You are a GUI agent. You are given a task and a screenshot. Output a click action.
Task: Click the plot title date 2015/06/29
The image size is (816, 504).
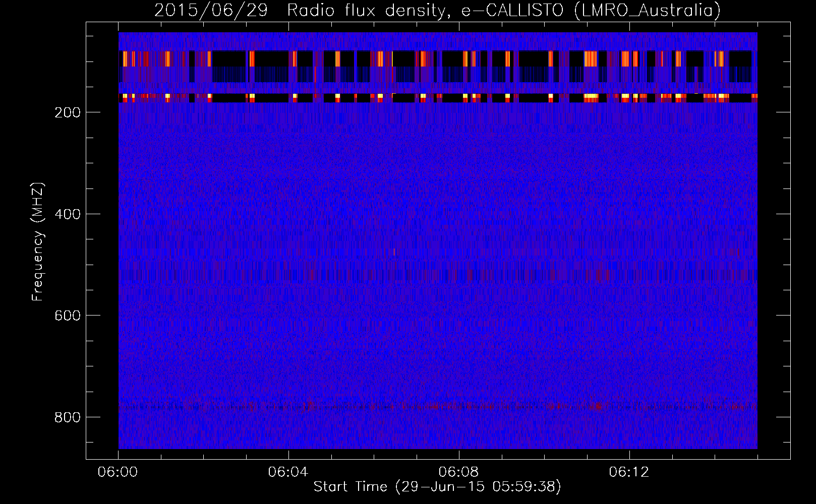pos(211,11)
